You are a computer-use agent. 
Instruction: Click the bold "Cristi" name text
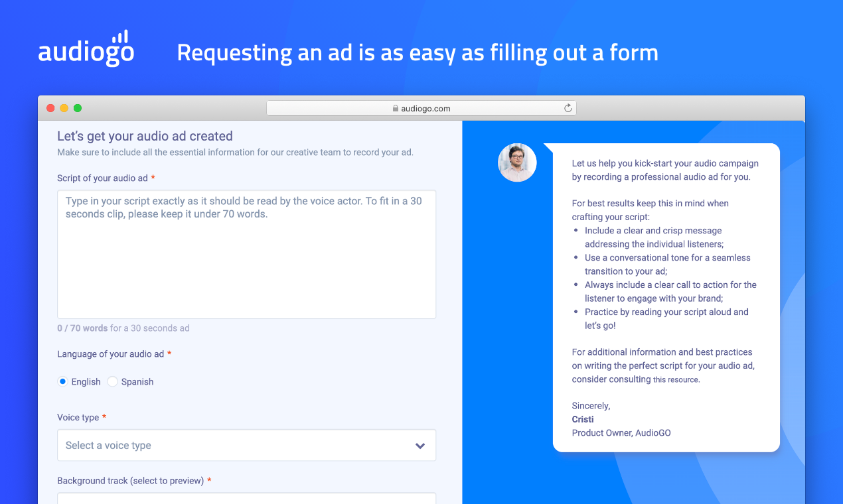coord(583,419)
